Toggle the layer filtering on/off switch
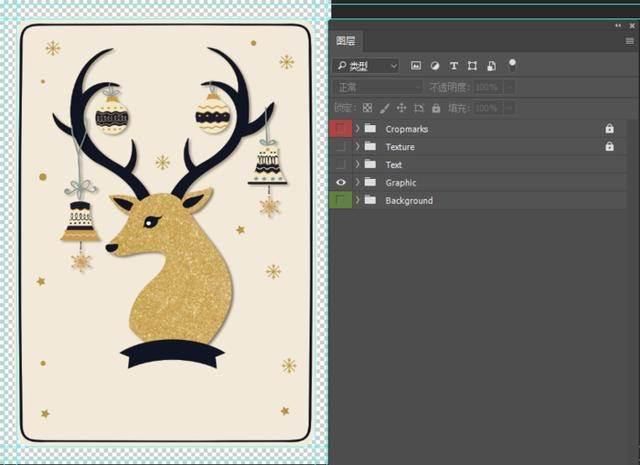 click(x=512, y=65)
